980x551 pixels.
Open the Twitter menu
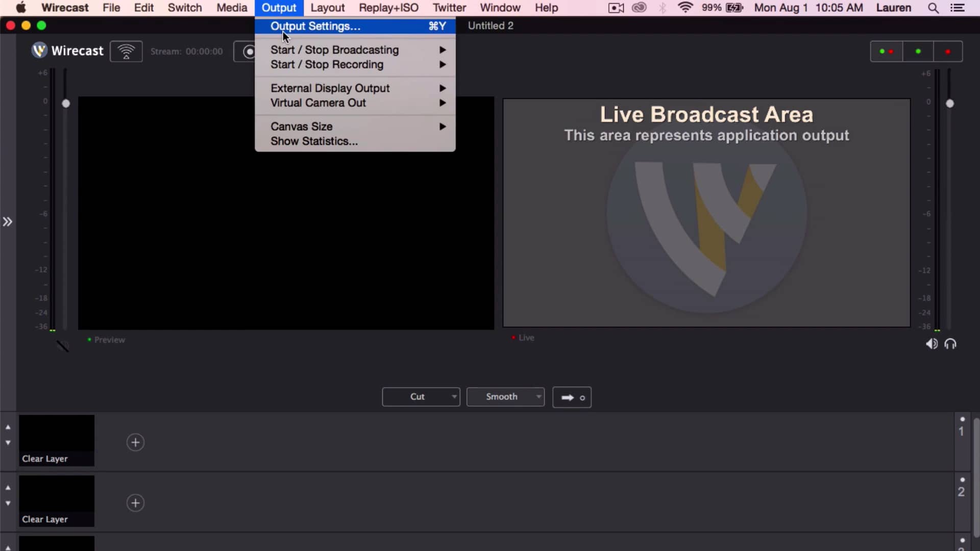click(449, 8)
